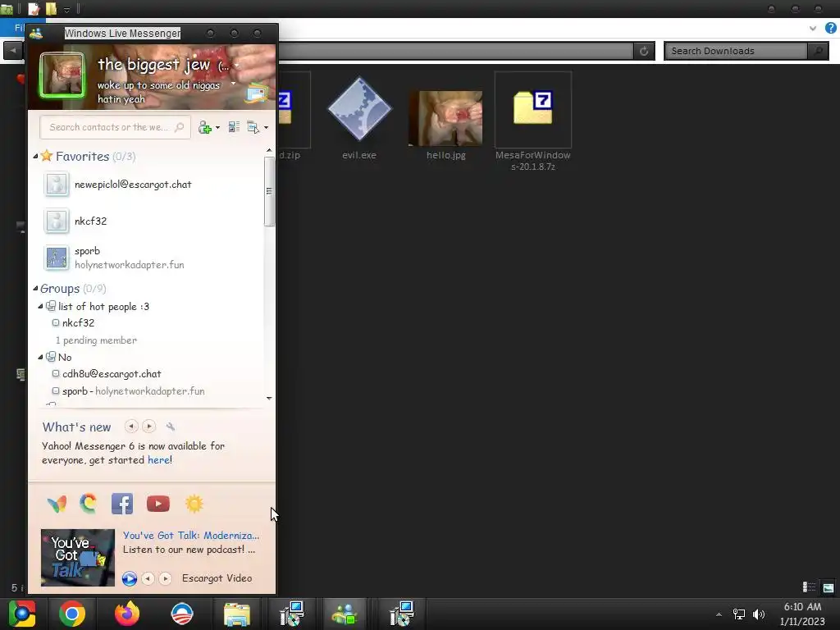Click the contact list scroll up arrow

click(269, 151)
